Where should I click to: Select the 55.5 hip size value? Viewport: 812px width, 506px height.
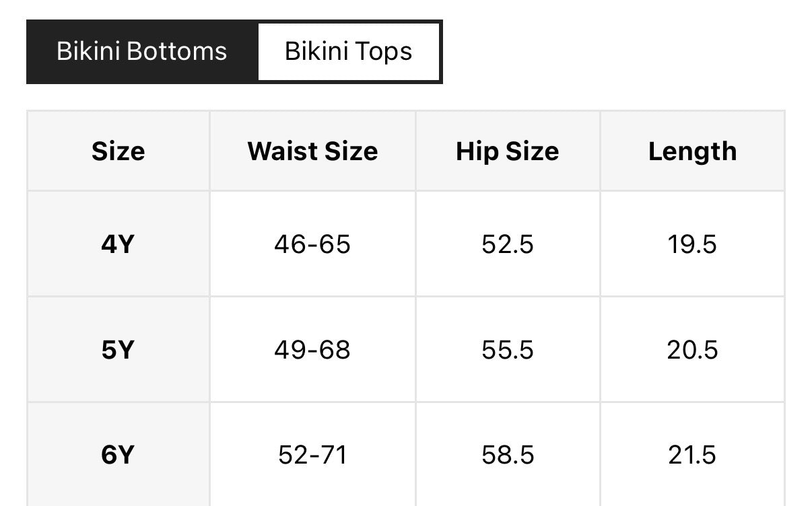pos(507,350)
